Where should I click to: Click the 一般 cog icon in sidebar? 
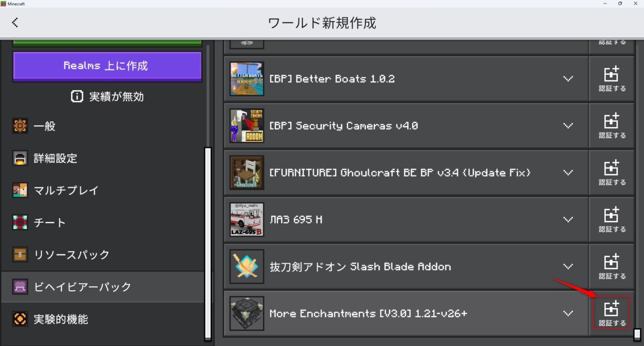(x=20, y=126)
